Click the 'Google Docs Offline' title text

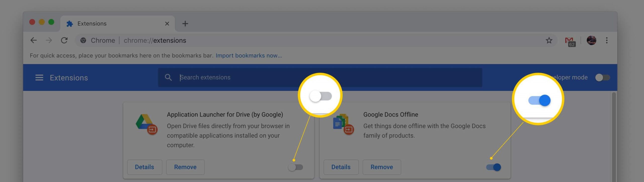(391, 115)
